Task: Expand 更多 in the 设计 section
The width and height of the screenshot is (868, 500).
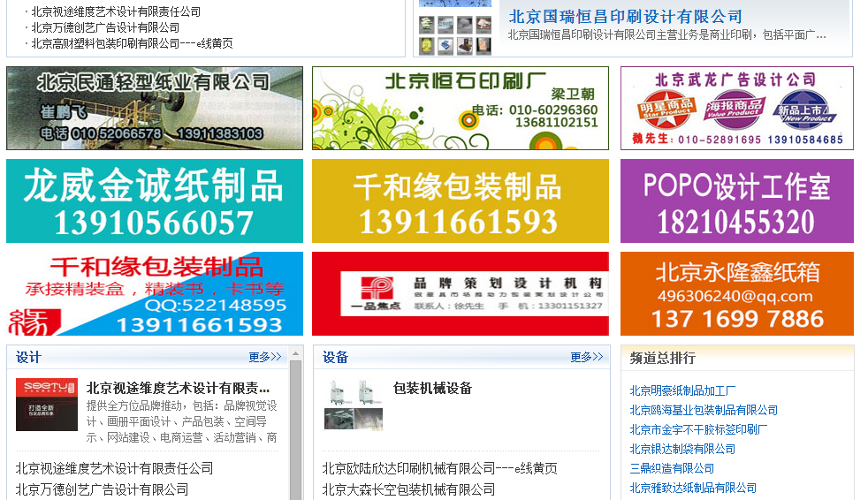Action: point(264,357)
